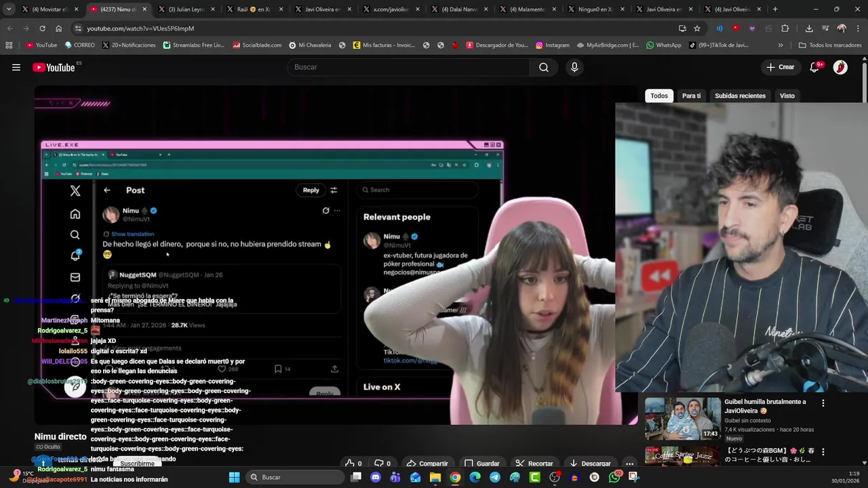Open more video actions ellipsis

(629, 464)
